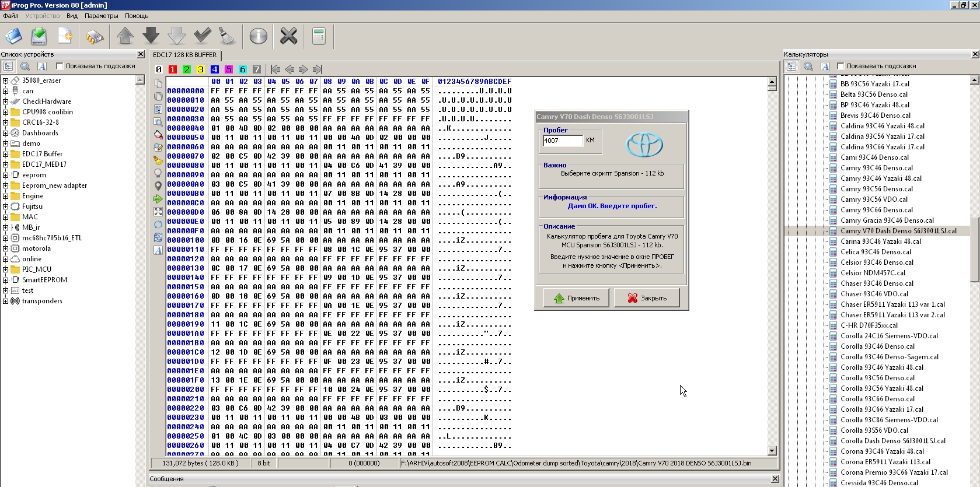This screenshot has width=980, height=487.
Task: Select Corolla Dash Denso S6J3001LSJ.cal
Action: (893, 441)
